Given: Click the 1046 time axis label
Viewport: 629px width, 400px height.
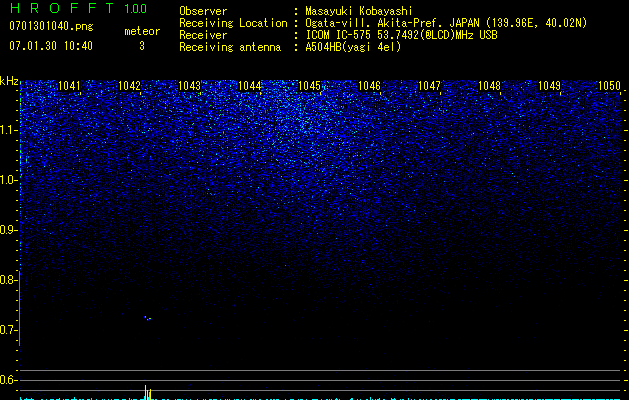Looking at the screenshot, I should (x=369, y=86).
